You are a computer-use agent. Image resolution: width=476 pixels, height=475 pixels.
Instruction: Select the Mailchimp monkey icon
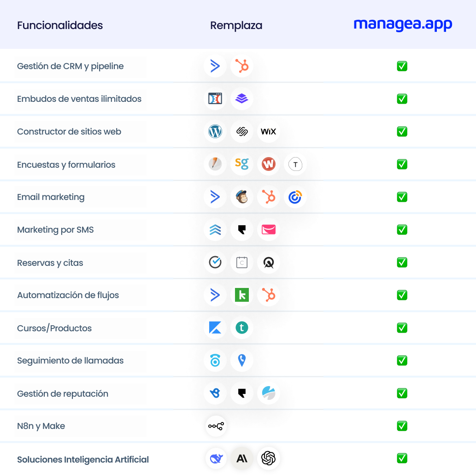241,197
